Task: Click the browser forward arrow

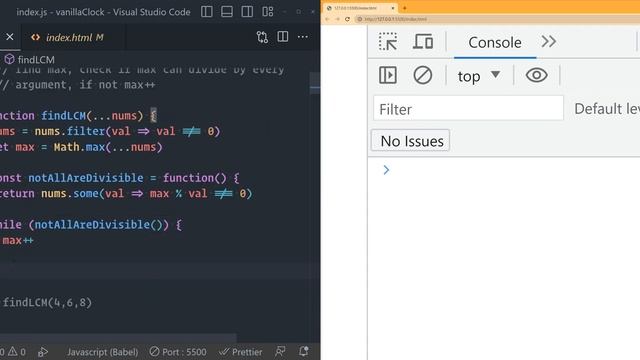Action: tap(337, 19)
